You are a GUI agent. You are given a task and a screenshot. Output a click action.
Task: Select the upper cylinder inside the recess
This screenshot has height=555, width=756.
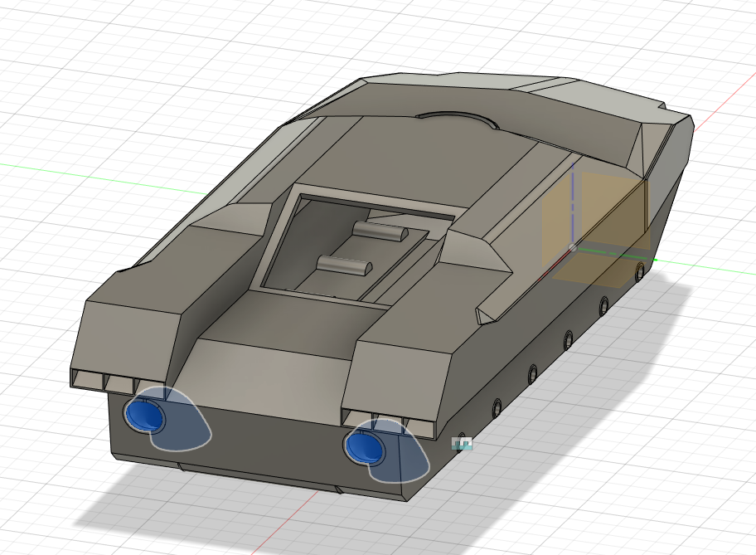[381, 231]
